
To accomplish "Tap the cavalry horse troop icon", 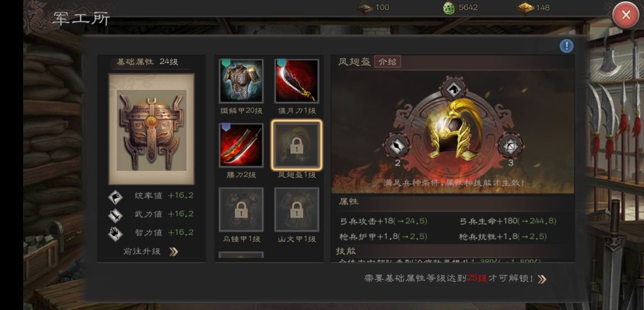I will (x=453, y=88).
